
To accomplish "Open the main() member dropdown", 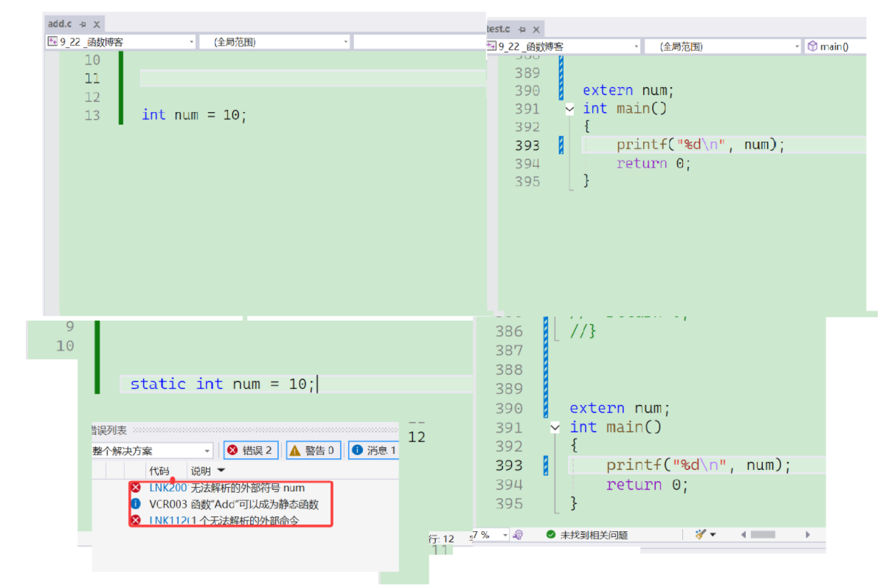I will point(835,46).
